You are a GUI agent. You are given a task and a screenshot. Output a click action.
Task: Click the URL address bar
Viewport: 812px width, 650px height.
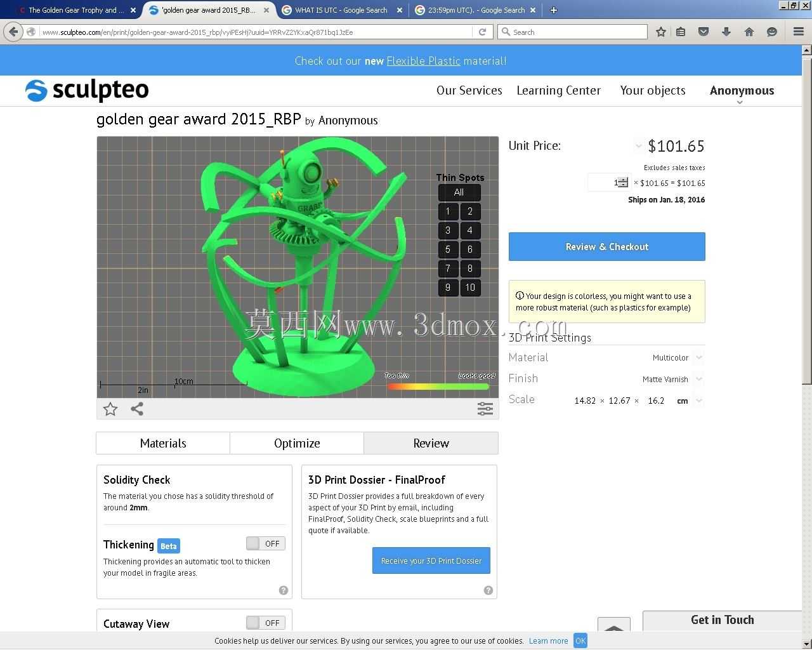point(257,32)
